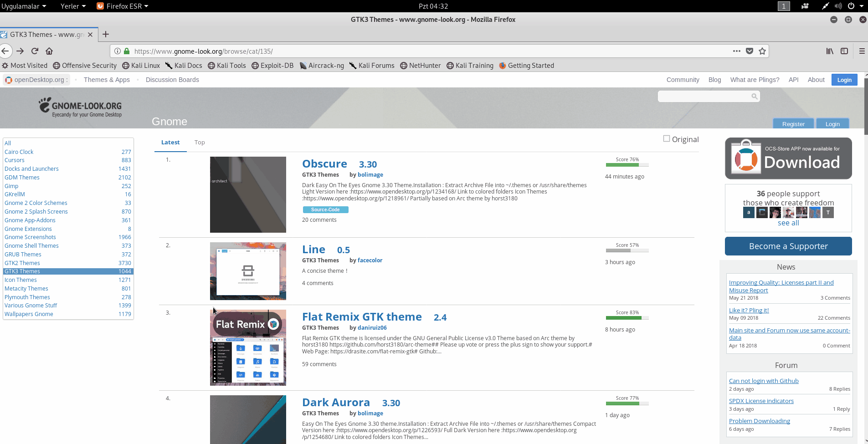
Task: Click the Register button
Action: pos(793,124)
